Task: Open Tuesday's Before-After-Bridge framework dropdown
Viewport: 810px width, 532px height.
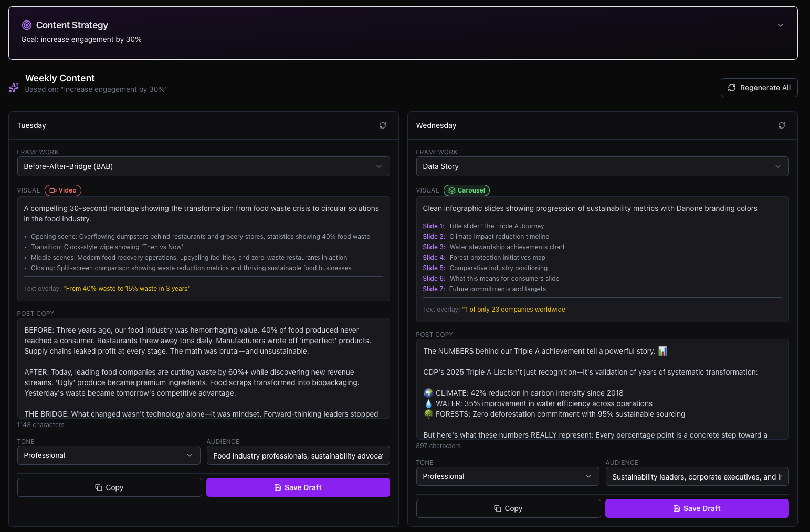Action: pos(203,166)
